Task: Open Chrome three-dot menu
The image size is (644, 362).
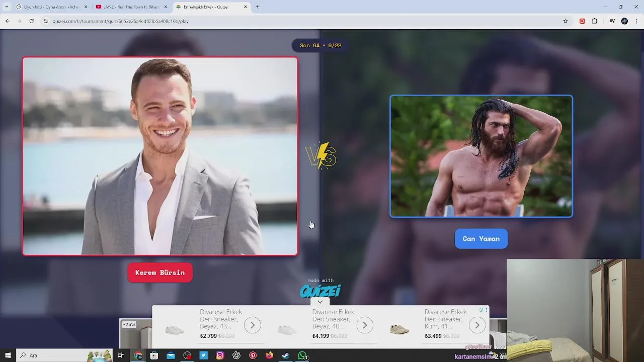Action: pyautogui.click(x=637, y=21)
